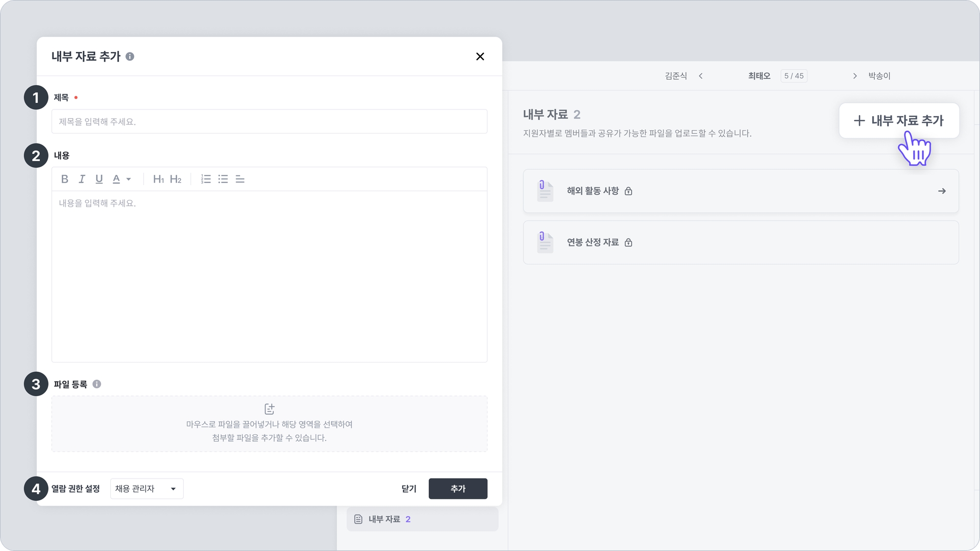
Task: Click 닫기 button in dialog footer
Action: pos(409,488)
